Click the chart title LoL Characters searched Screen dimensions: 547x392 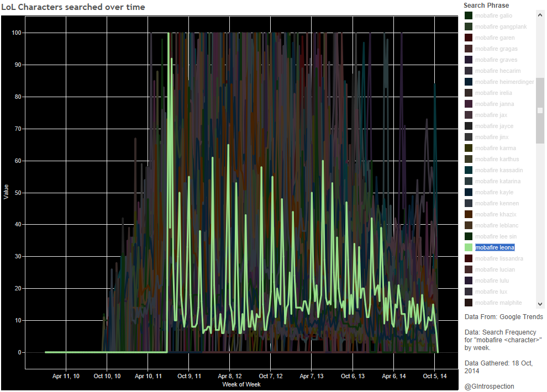point(73,7)
